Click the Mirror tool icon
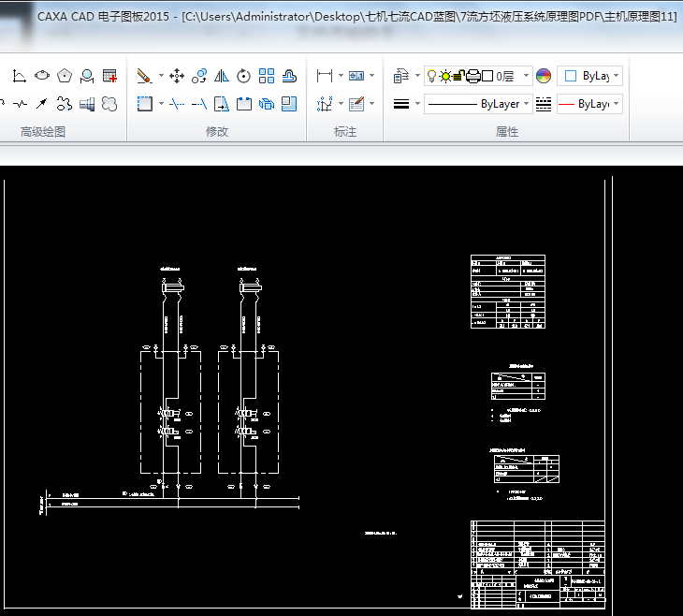 222,76
